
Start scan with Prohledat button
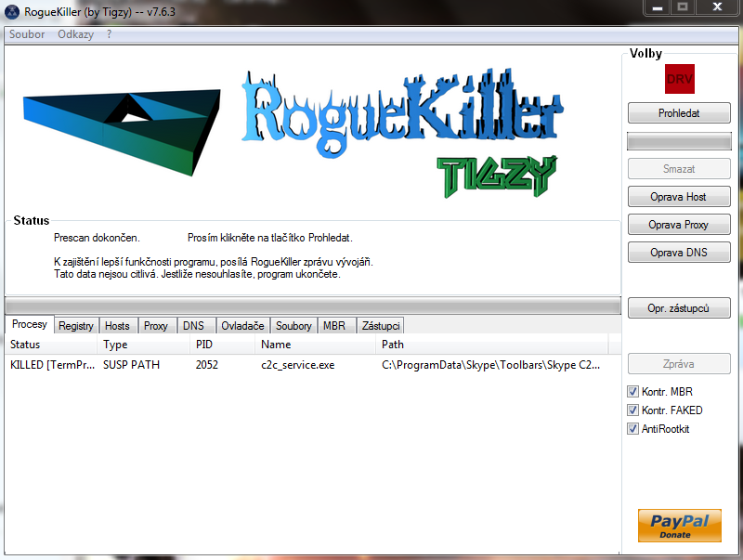(x=679, y=113)
